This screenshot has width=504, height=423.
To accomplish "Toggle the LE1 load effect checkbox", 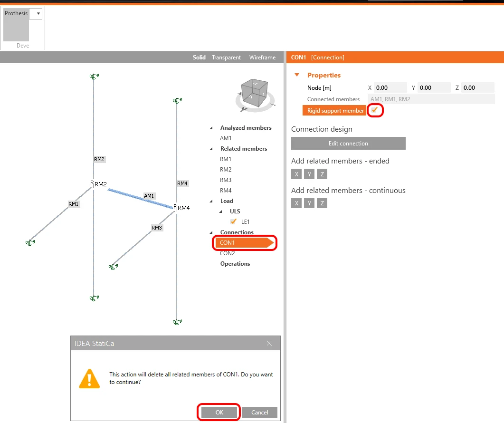I will [x=233, y=221].
